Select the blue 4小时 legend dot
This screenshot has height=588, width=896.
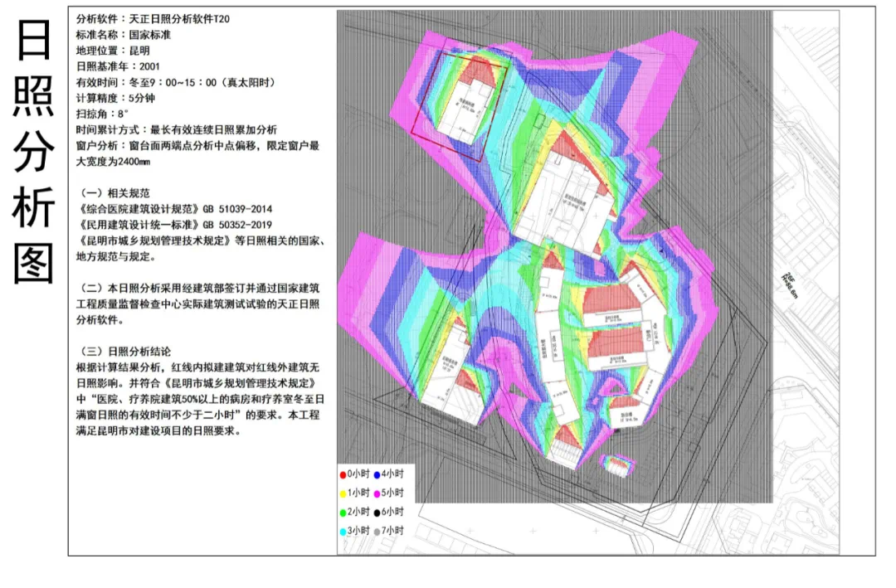(x=377, y=474)
